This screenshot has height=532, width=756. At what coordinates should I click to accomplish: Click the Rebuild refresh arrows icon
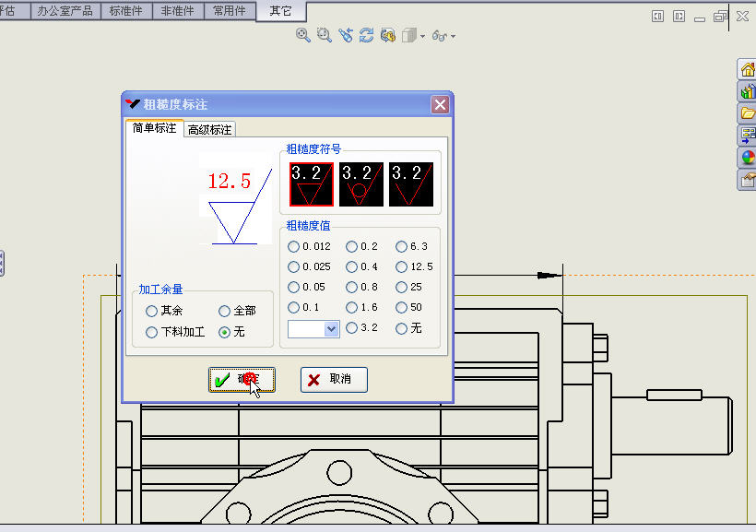point(366,35)
